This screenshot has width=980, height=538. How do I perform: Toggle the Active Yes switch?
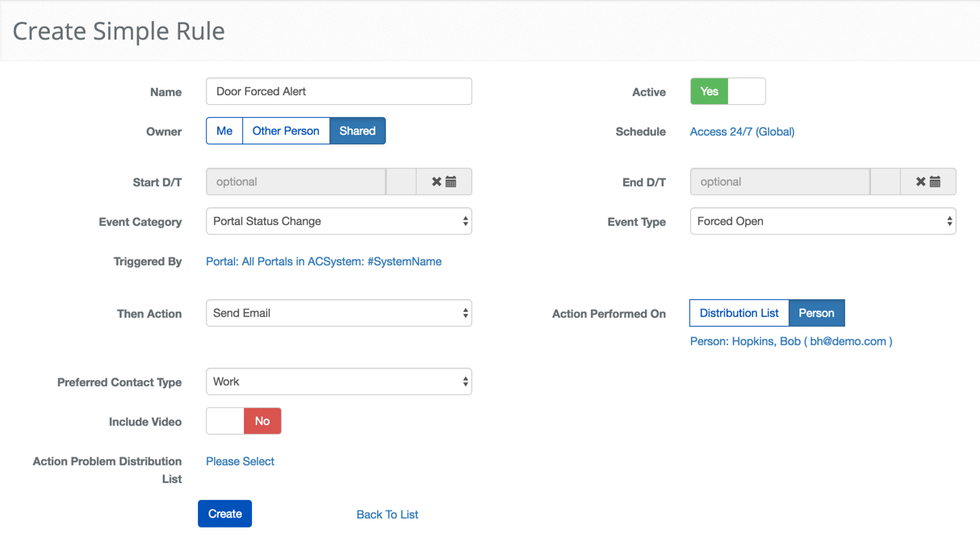(727, 92)
